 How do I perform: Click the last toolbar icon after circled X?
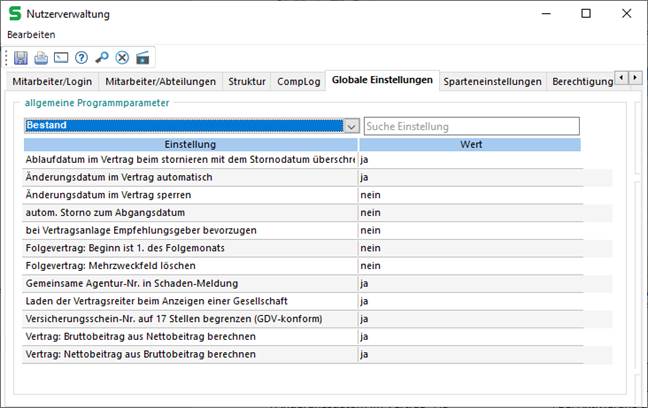142,57
